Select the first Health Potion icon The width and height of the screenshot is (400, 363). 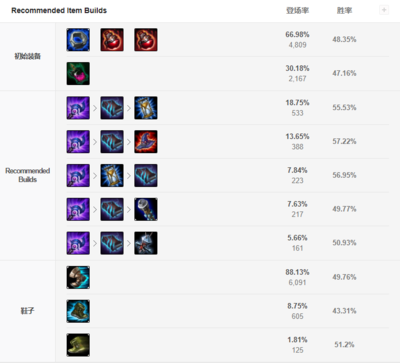112,40
